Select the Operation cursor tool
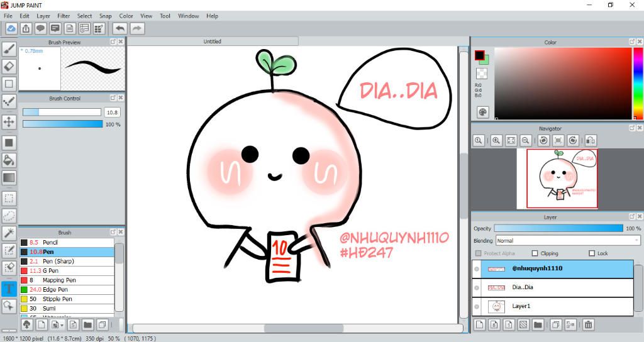This screenshot has width=644, height=342. tap(9, 306)
